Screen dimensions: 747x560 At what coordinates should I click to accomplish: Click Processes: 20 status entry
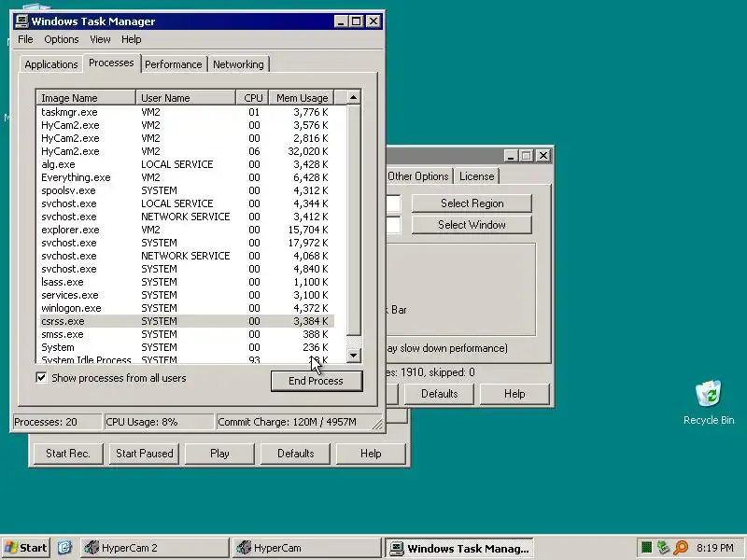click(x=57, y=422)
